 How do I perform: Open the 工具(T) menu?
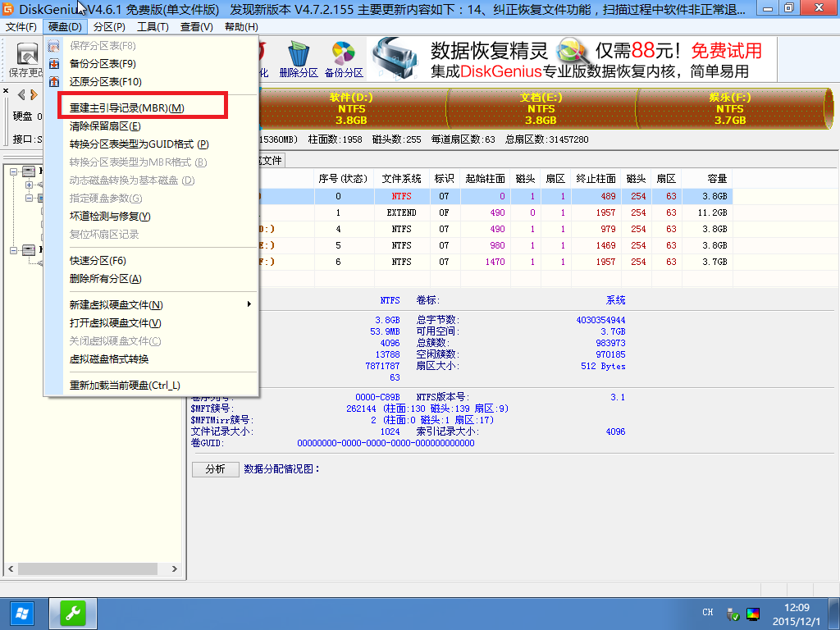click(152, 27)
